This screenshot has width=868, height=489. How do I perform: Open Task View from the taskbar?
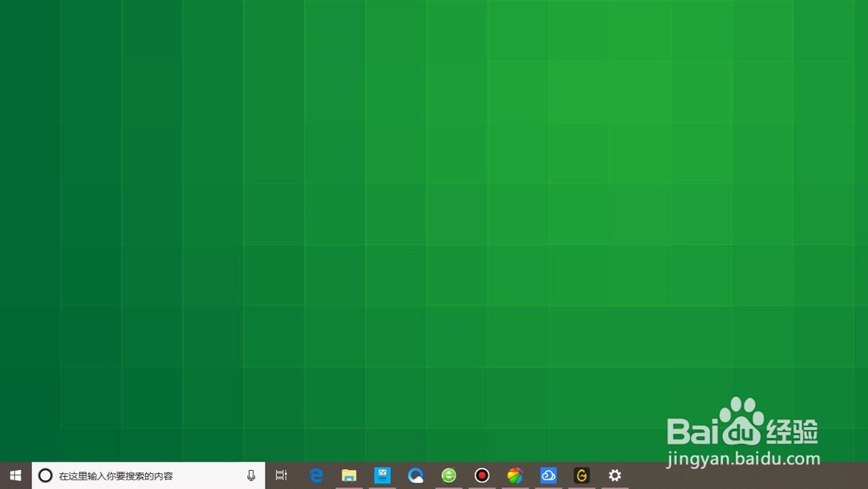[x=281, y=475]
